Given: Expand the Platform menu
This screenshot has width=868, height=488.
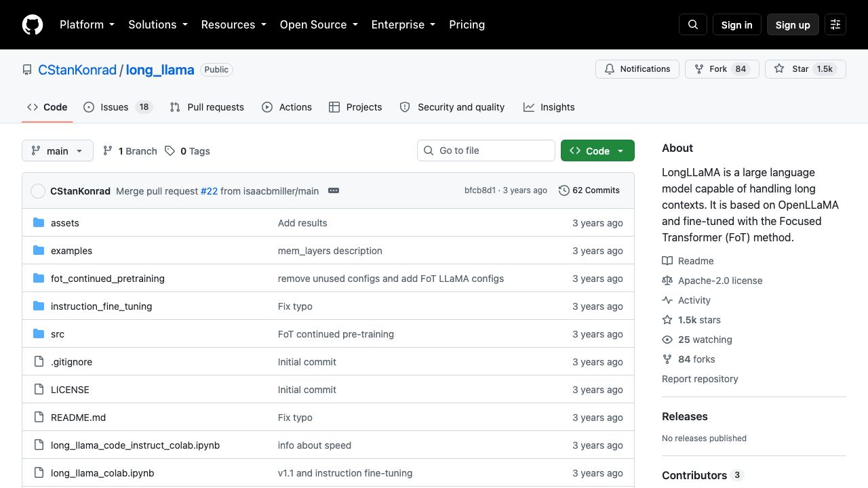Looking at the screenshot, I should tap(87, 24).
